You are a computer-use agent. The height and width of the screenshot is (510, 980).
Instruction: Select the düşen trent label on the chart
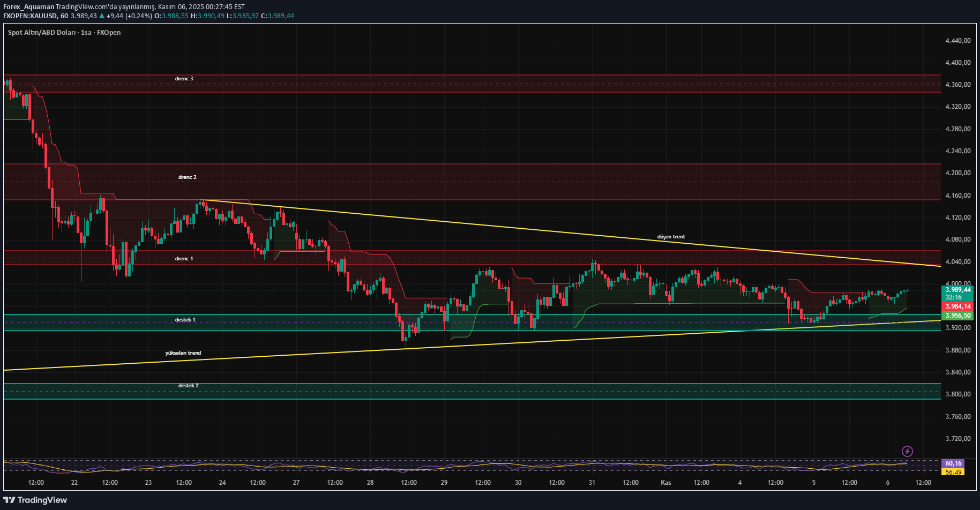coord(671,236)
